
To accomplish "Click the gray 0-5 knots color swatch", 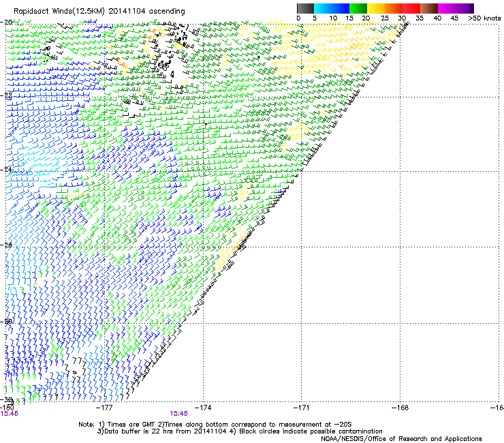I will coord(306,8).
